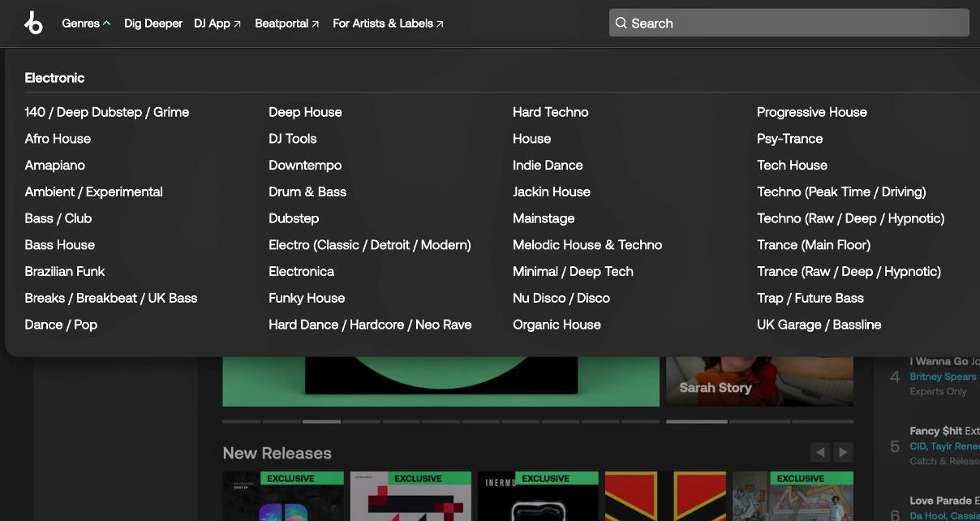Click the right arrow of the New Releases carousel
The width and height of the screenshot is (980, 521).
842,451
